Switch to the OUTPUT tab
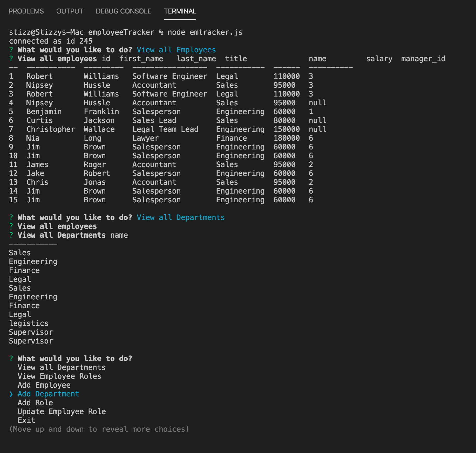The image size is (476, 453). [70, 11]
